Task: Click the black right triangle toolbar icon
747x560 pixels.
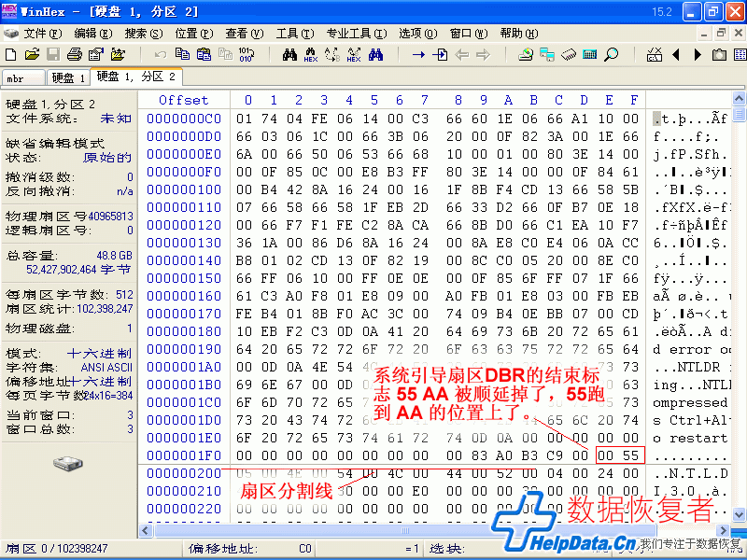Action: click(698, 55)
